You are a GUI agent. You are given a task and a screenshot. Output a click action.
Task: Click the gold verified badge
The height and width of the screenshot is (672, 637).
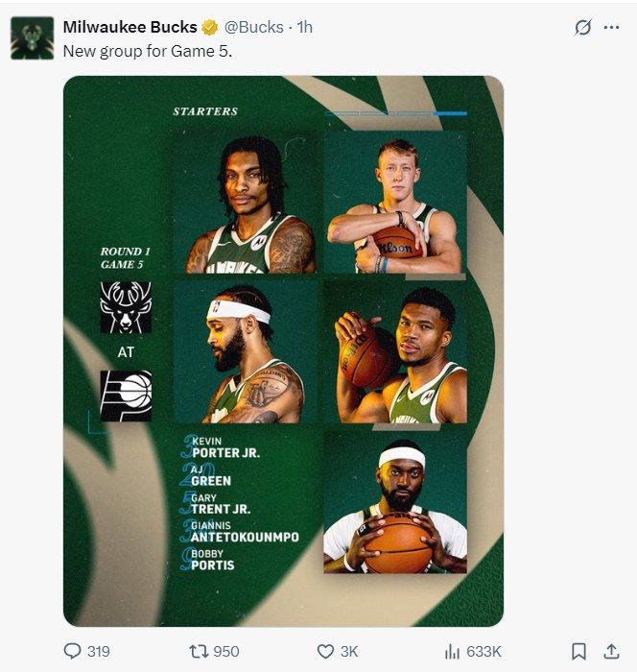pos(210,28)
